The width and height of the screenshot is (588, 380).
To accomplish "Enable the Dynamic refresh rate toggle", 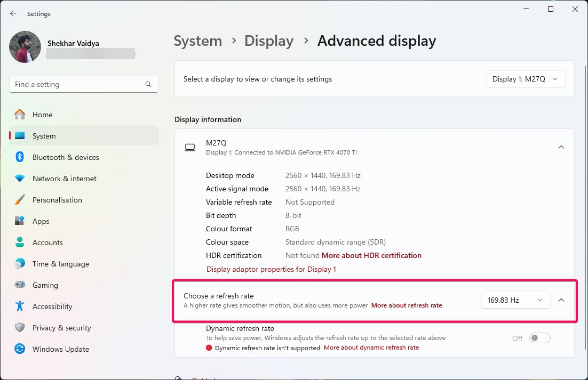I will 539,337.
